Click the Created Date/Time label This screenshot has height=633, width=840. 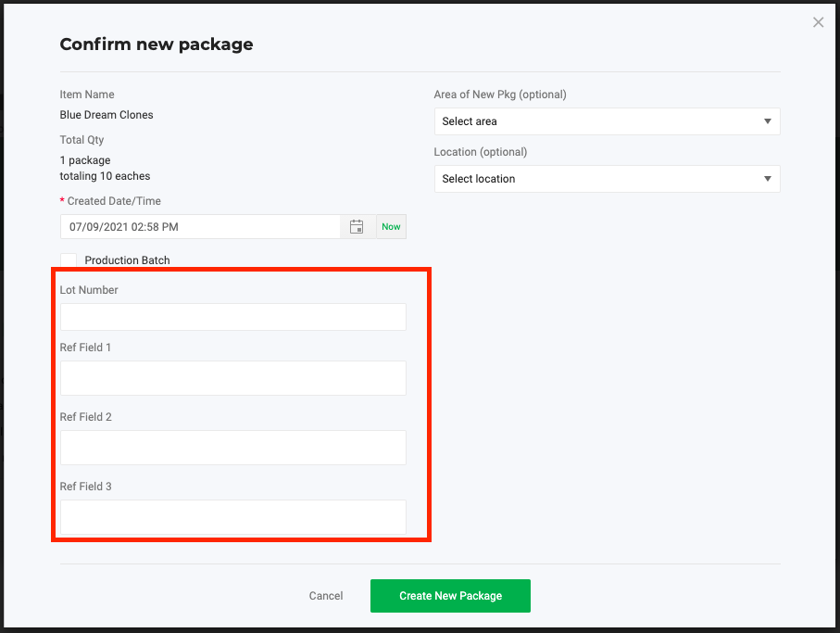coord(114,201)
